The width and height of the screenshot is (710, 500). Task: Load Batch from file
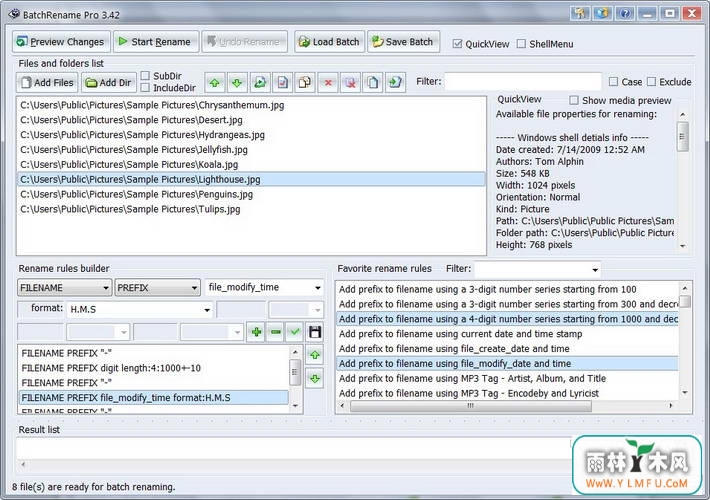pyautogui.click(x=329, y=42)
